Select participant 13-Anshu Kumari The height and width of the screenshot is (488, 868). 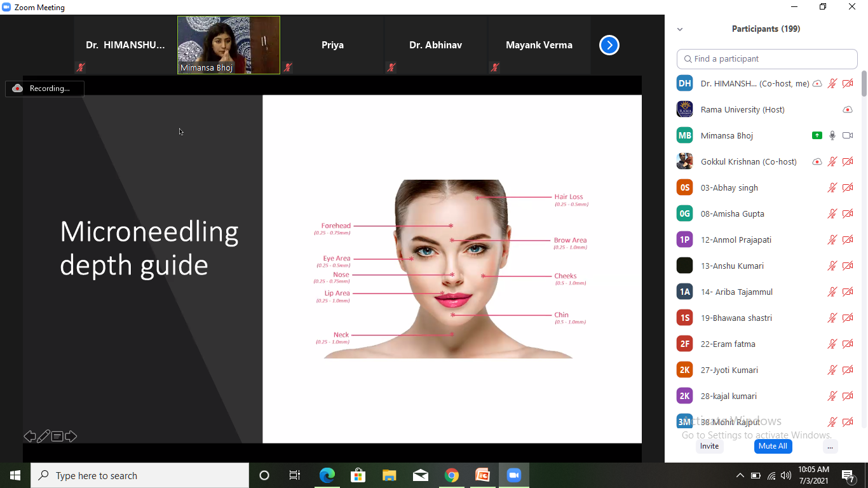(766, 266)
